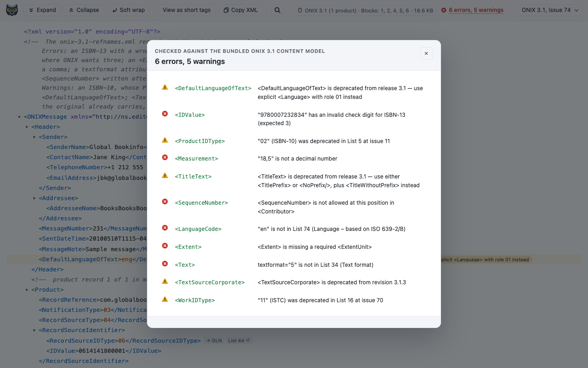Click '"18,5" is not a decimal number'
588x368 pixels.
pos(298,159)
